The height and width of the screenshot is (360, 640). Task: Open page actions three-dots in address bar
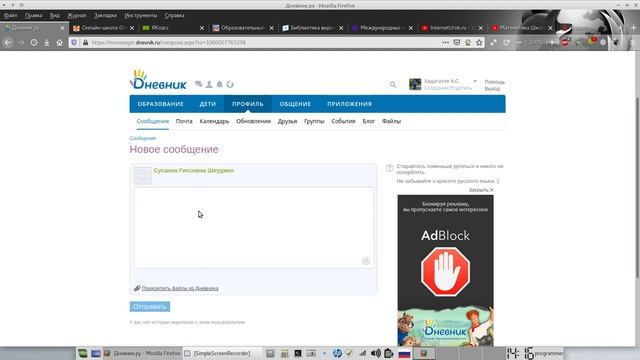[445, 42]
